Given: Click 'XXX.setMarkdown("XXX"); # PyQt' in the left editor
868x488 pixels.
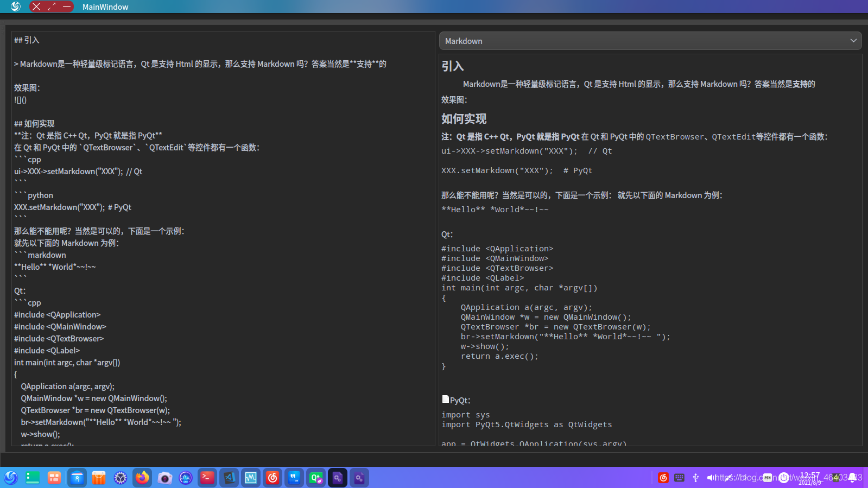Looking at the screenshot, I should coord(73,207).
